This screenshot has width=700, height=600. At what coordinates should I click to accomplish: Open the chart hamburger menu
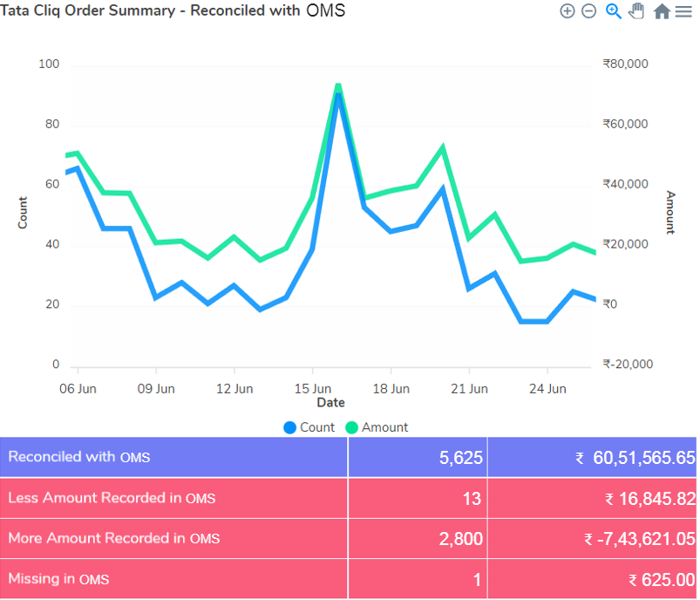pos(683,11)
